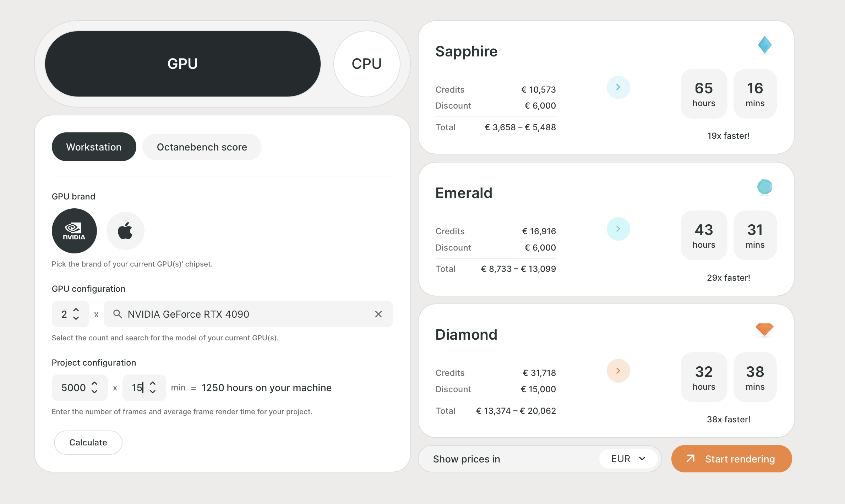Viewport: 845px width, 504px height.
Task: Select the Workstation tab
Action: click(94, 147)
